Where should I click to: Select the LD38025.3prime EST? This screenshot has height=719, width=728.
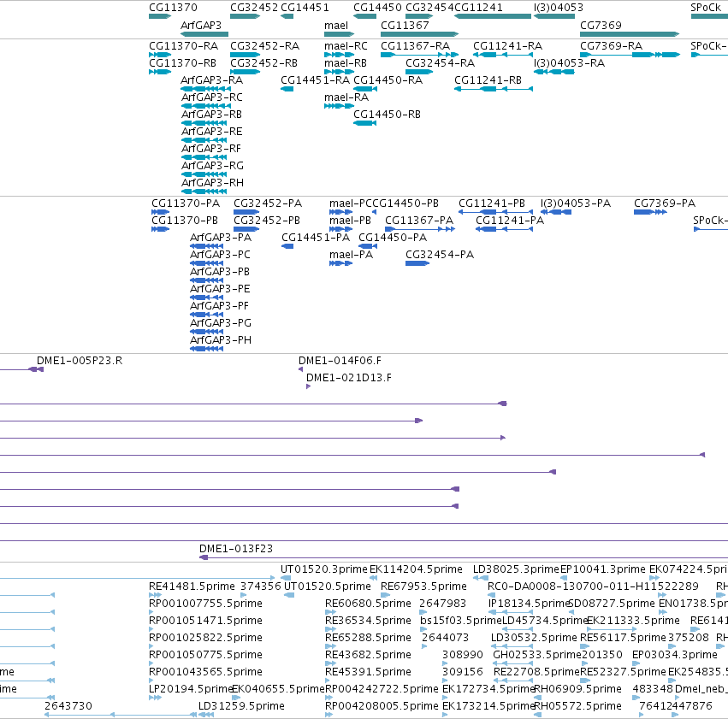481,578
